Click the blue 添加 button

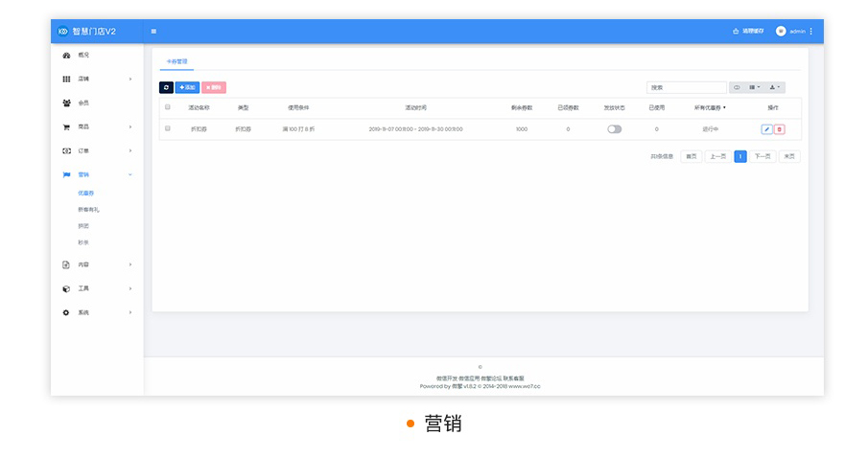click(x=187, y=87)
